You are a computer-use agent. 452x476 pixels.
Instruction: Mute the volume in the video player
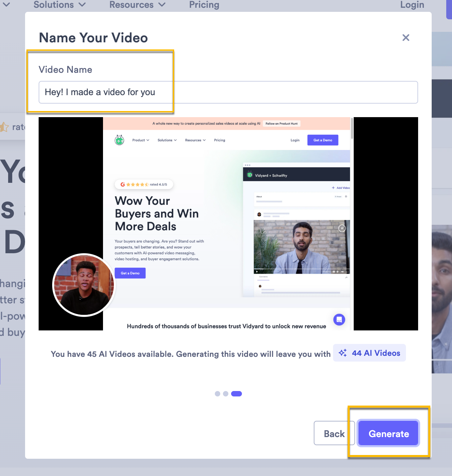(342, 272)
